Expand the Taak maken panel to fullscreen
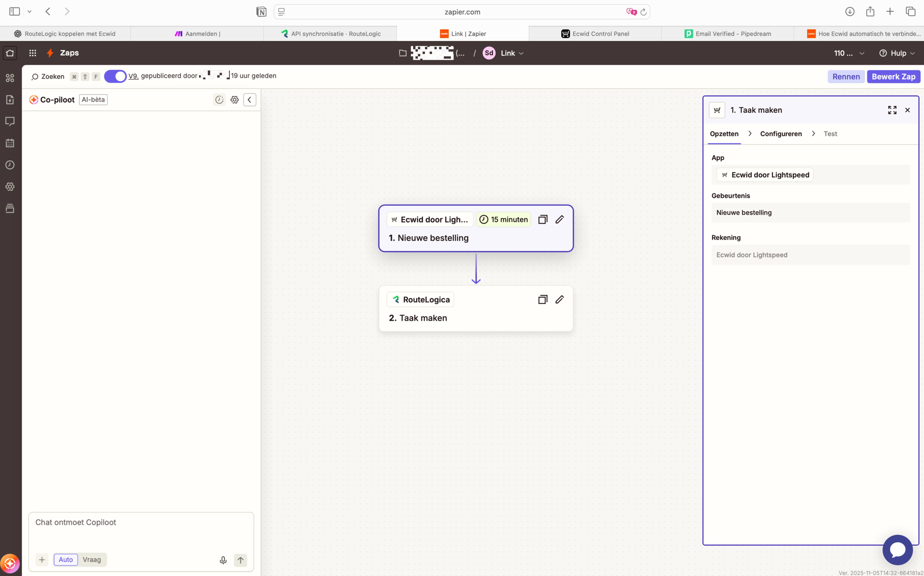Viewport: 924px width, 576px height. pos(892,110)
